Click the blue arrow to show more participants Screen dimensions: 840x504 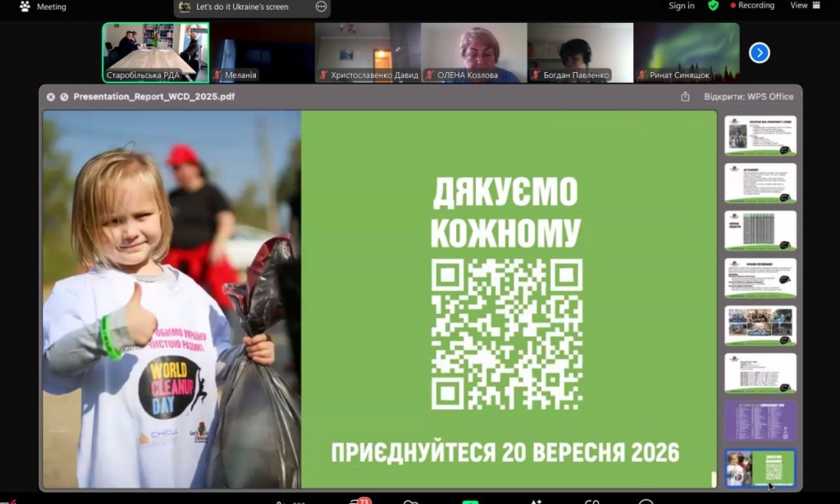tap(759, 52)
